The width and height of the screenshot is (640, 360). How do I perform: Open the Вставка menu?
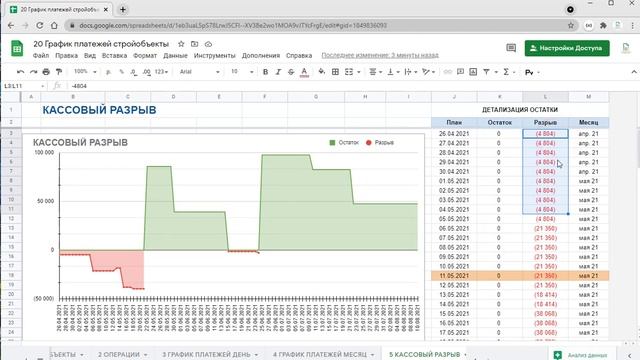pyautogui.click(x=114, y=56)
